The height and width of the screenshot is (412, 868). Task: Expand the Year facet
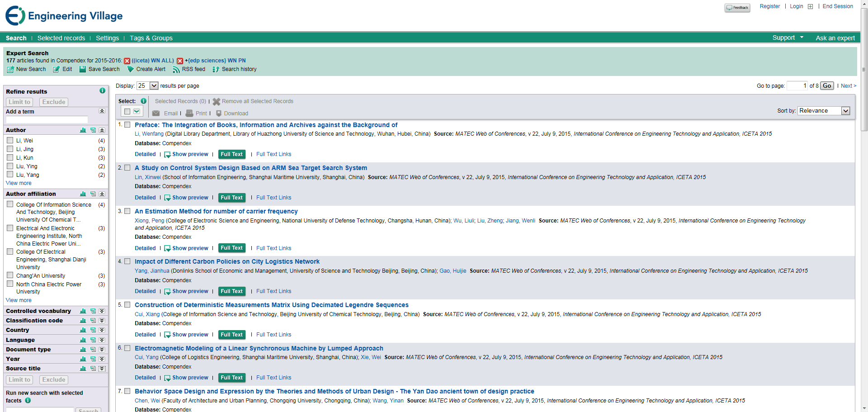102,359
